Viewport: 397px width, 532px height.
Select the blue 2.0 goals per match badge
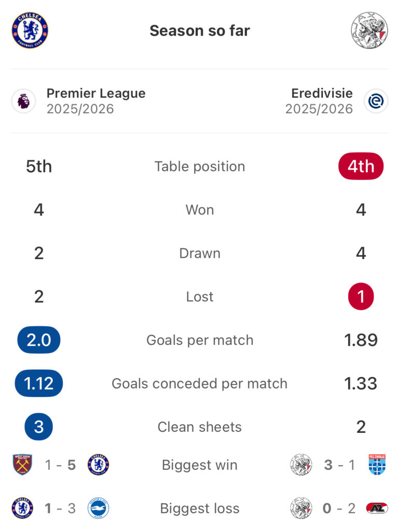[38, 340]
